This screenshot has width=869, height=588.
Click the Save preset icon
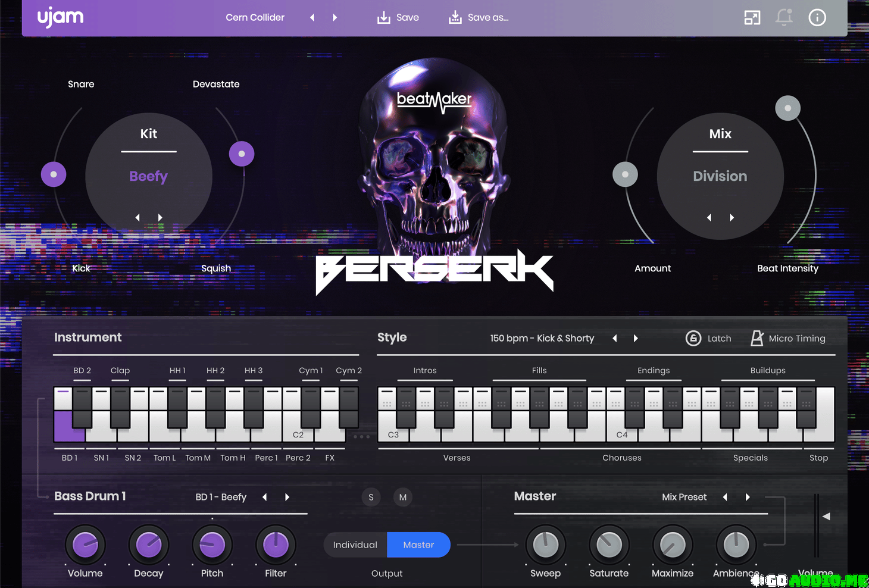tap(384, 18)
